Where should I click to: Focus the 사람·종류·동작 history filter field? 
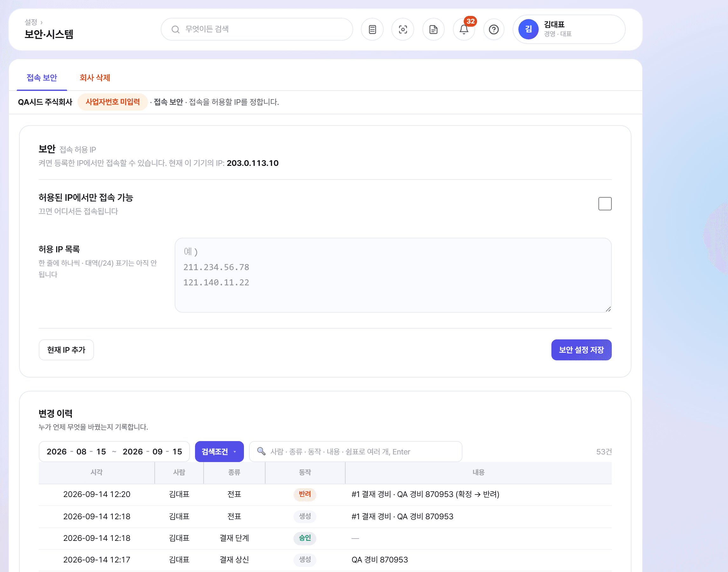coord(355,452)
